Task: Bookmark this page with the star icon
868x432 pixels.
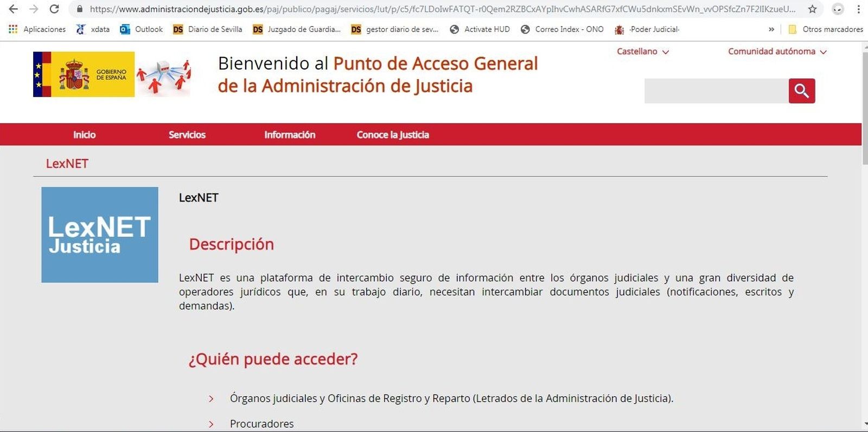Action: click(812, 9)
